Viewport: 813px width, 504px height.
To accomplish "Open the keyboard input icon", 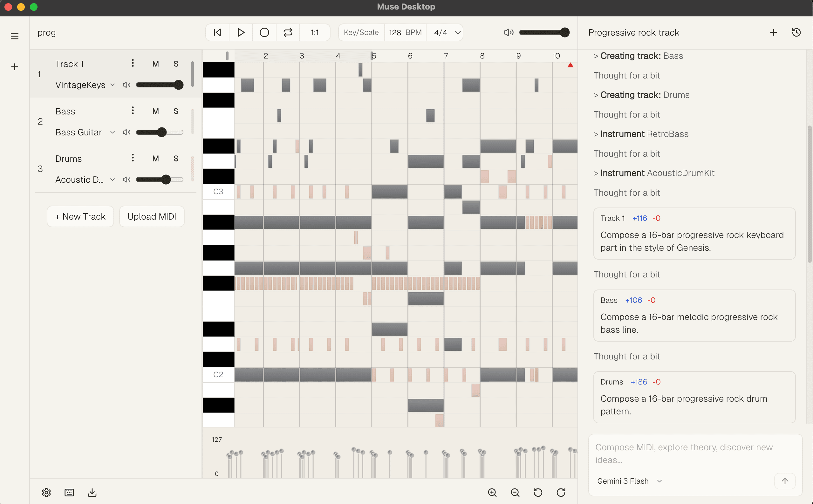I will [69, 492].
